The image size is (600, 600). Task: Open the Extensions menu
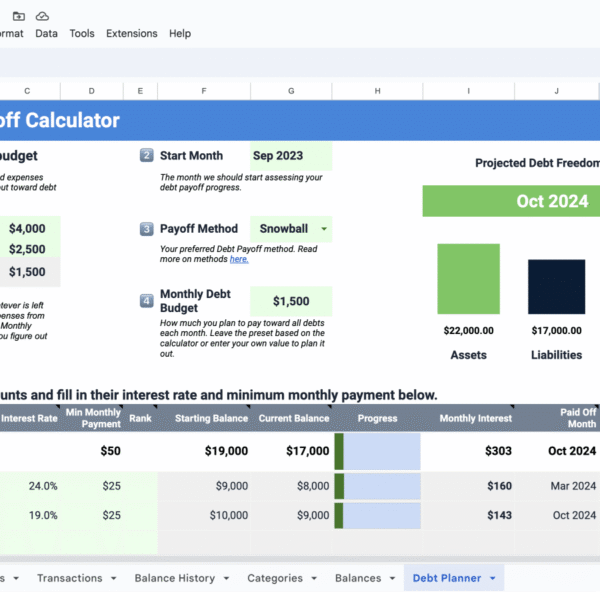pos(131,33)
